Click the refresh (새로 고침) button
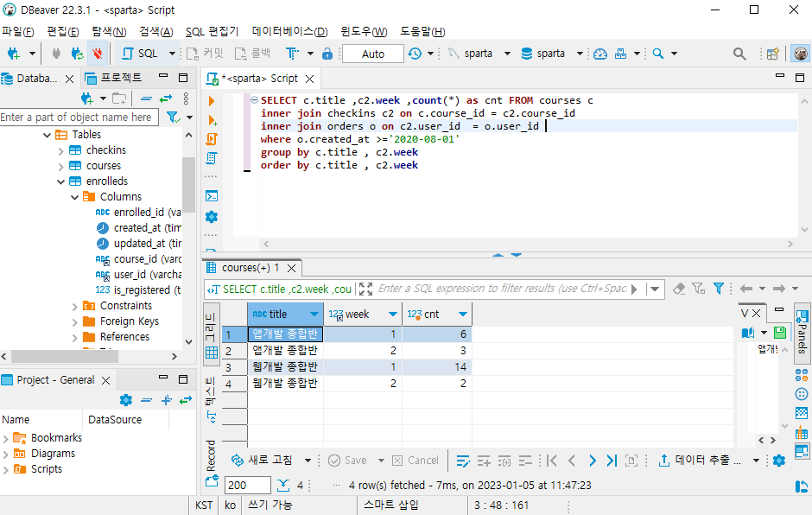 click(262, 460)
